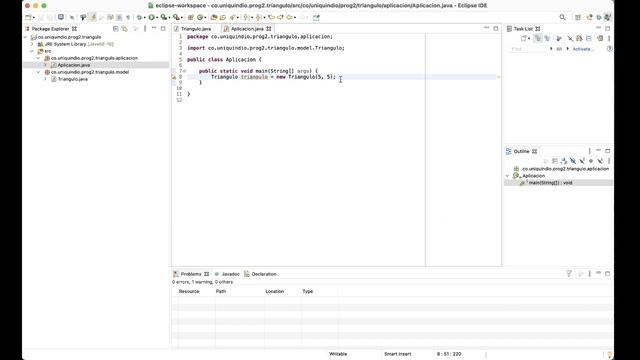Toggle Hide Local Types in Outline

pyautogui.click(x=600, y=161)
